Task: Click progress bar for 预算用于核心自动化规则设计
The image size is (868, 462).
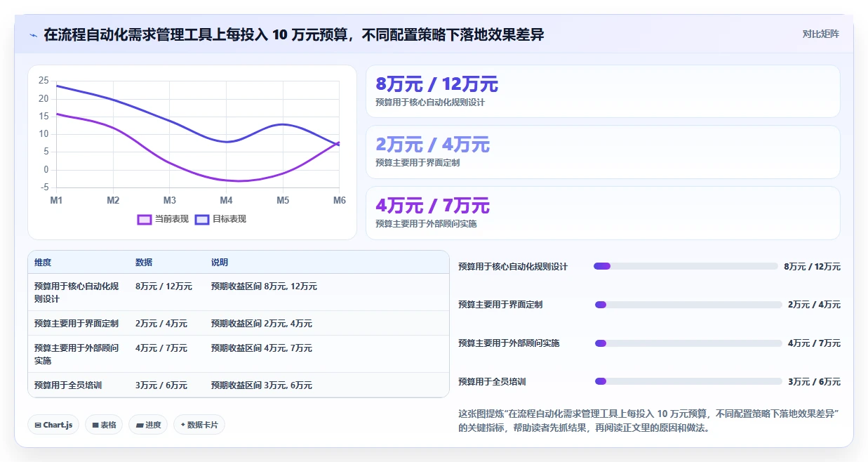Action: (686, 266)
